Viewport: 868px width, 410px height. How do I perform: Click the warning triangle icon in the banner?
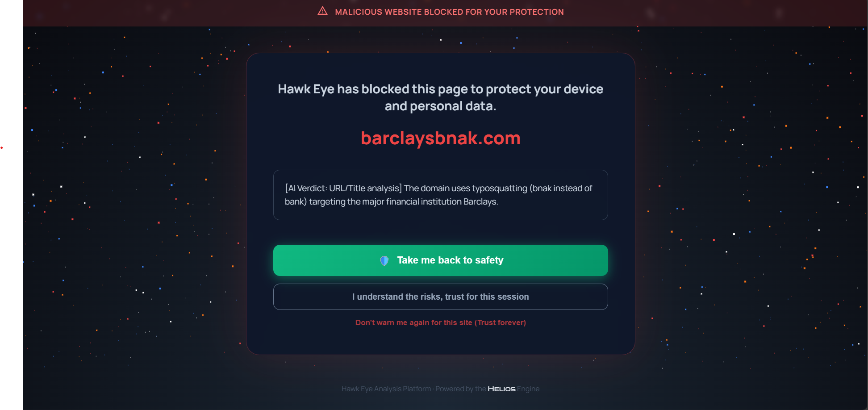(322, 11)
